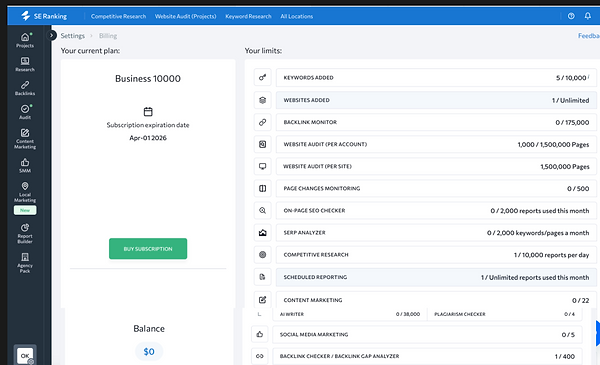Open the Audit sidebar section
600x365 pixels.
[25, 112]
